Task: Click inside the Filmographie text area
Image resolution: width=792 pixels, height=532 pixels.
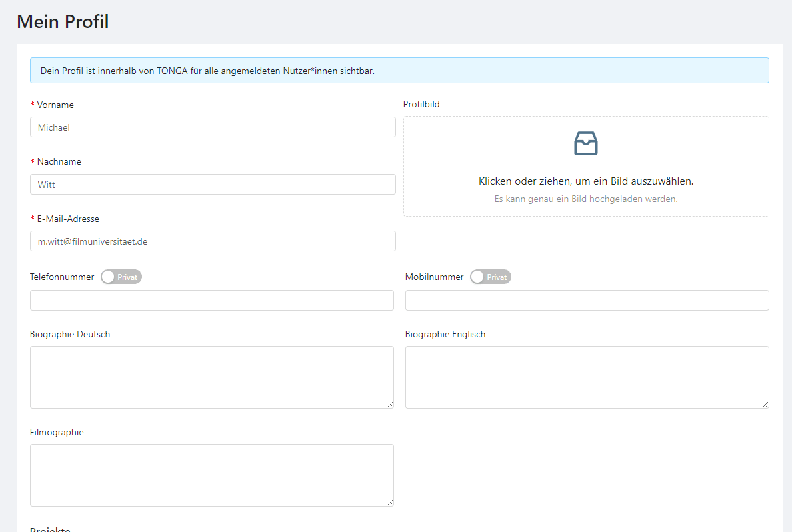Action: coord(211,475)
